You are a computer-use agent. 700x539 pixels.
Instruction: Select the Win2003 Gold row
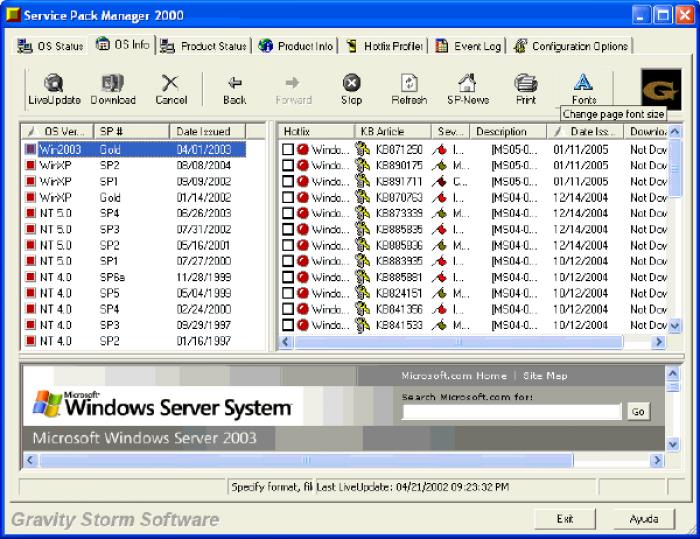point(134,149)
